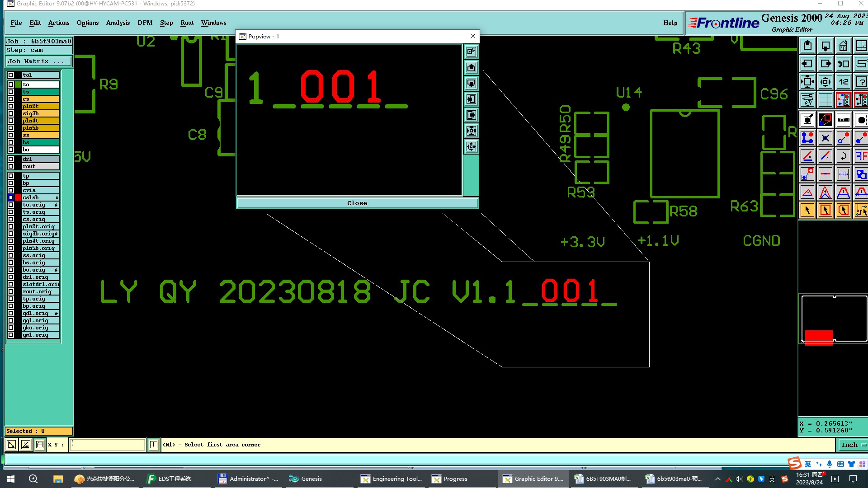This screenshot has height=488, width=868.
Task: Click the green color swatch of layer to
Action: (18, 84)
